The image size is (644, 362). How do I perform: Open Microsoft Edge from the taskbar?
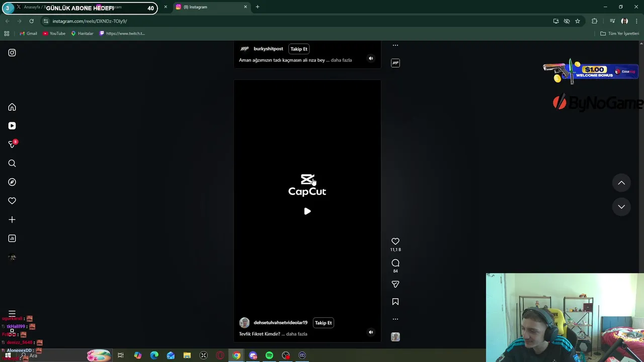154,355
